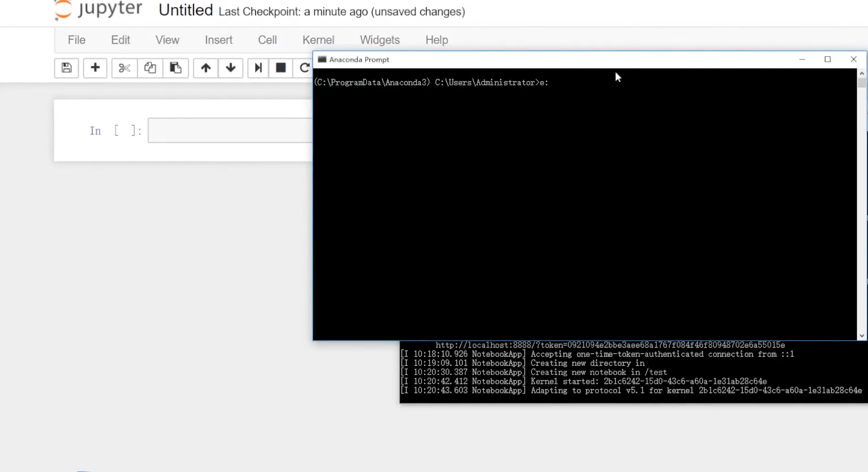Copy selected cells icon
Screen dimensions: 868x472
coord(150,68)
